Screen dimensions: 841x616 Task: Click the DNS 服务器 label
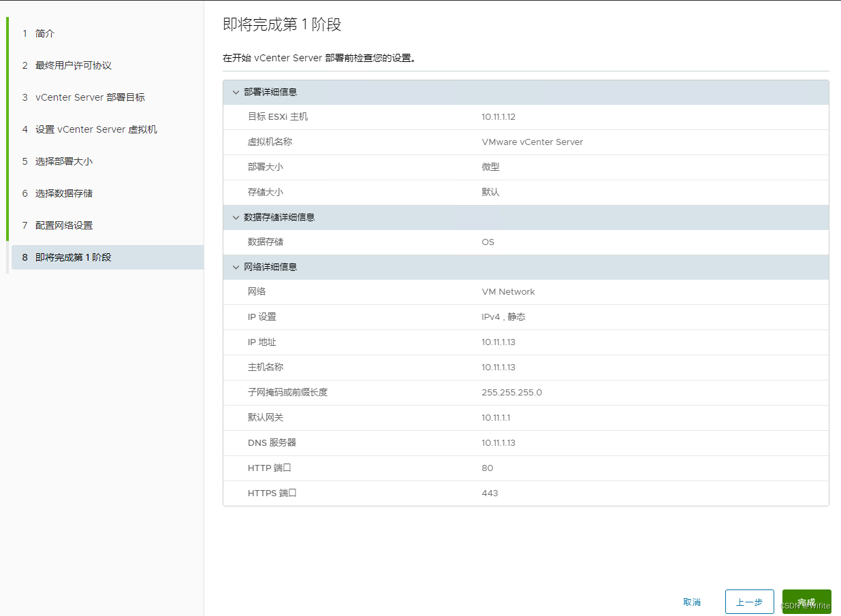[272, 443]
